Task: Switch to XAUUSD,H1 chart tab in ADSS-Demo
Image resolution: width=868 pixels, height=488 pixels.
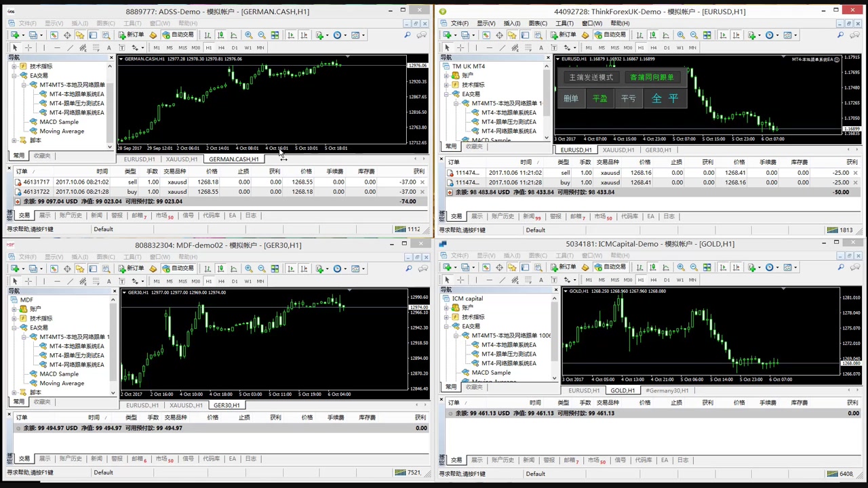Action: tap(181, 159)
